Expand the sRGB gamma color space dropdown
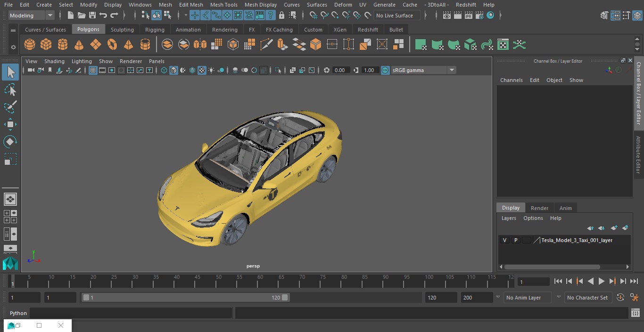644x332 pixels. (451, 70)
